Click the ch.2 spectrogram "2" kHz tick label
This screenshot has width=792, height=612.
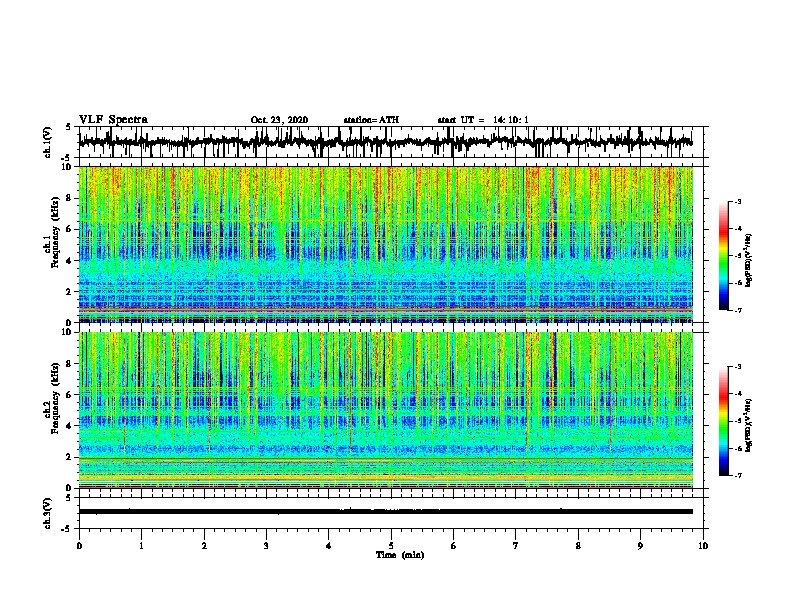click(x=69, y=457)
